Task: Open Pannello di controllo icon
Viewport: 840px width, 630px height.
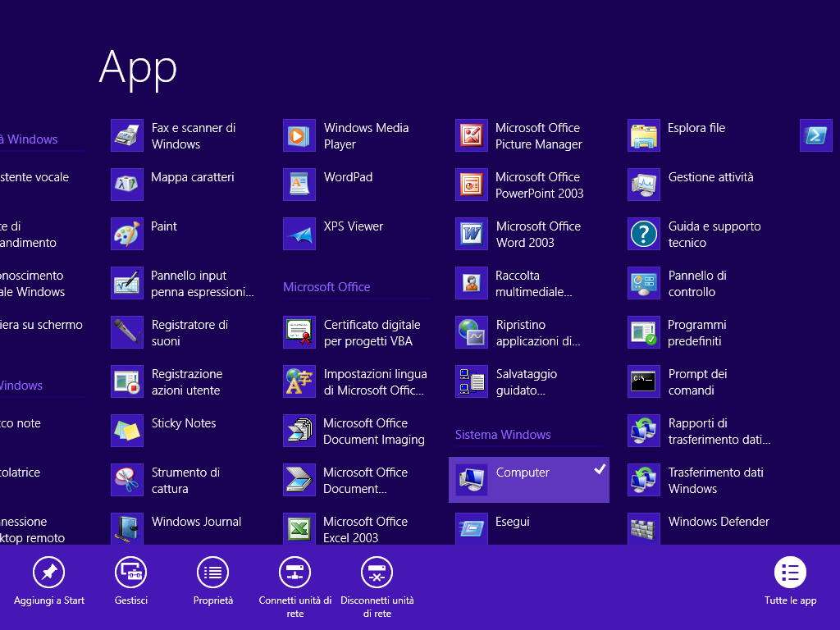Action: [x=644, y=283]
